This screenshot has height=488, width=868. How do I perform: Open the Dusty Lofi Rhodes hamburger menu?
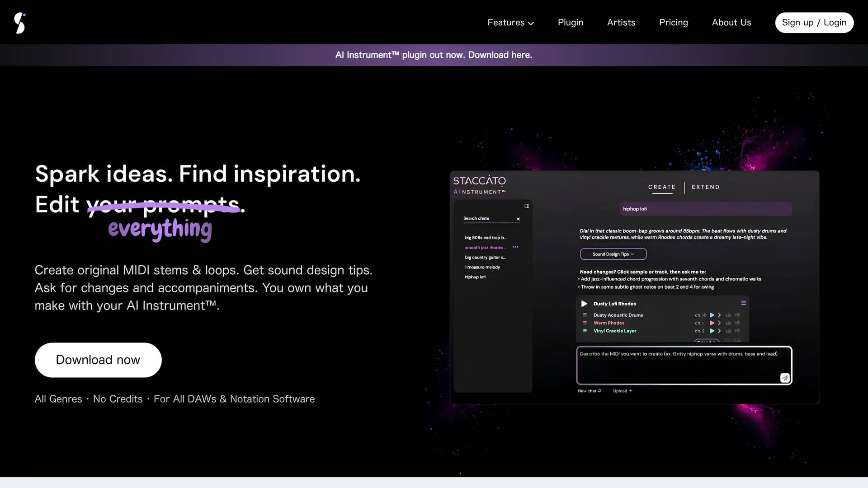click(x=743, y=303)
